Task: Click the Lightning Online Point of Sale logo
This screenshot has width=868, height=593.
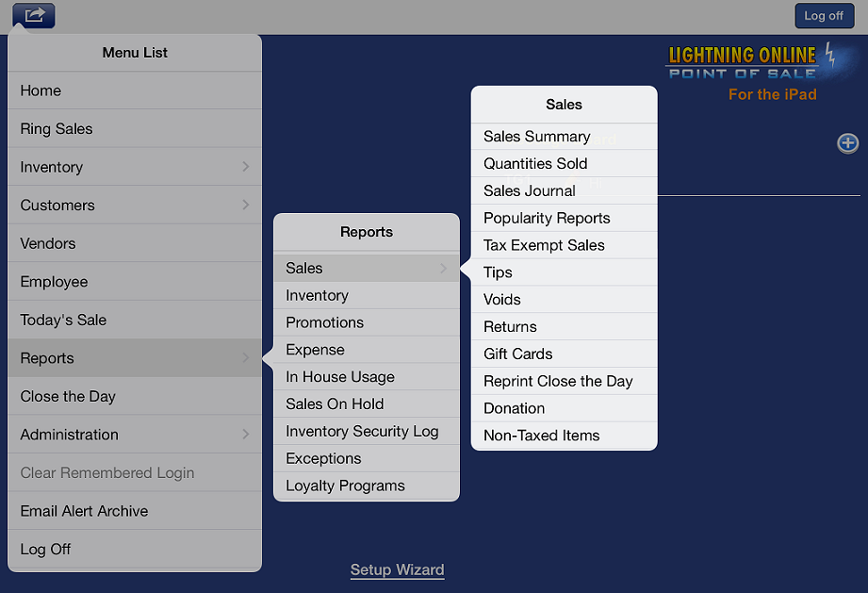Action: pyautogui.click(x=741, y=68)
